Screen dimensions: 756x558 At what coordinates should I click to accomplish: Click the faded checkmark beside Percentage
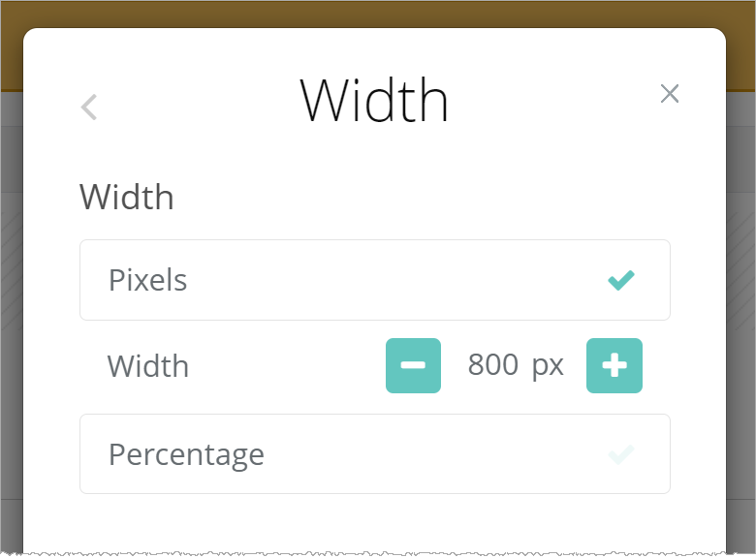pos(620,453)
